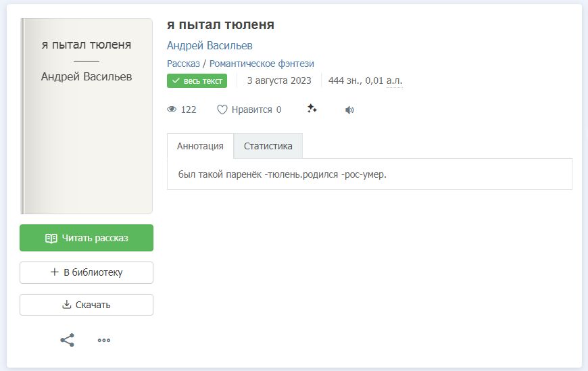The width and height of the screenshot is (588, 371).
Task: Click the publication date 3 августа 2023
Action: [279, 81]
